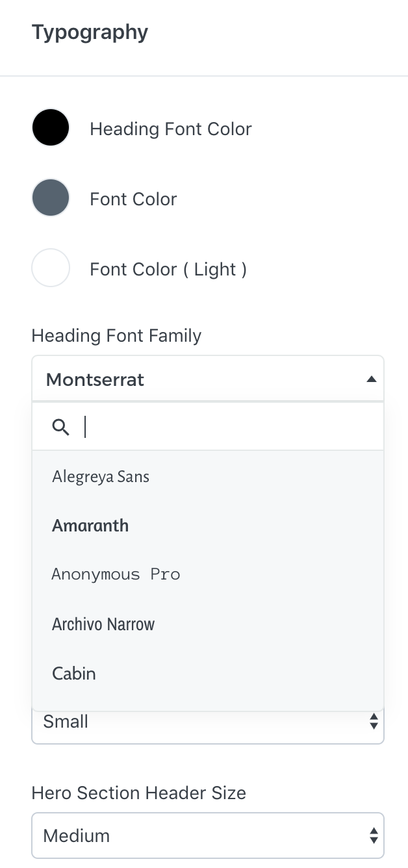Open the white Font Color (Light) swatch
This screenshot has width=408, height=868.
point(51,268)
